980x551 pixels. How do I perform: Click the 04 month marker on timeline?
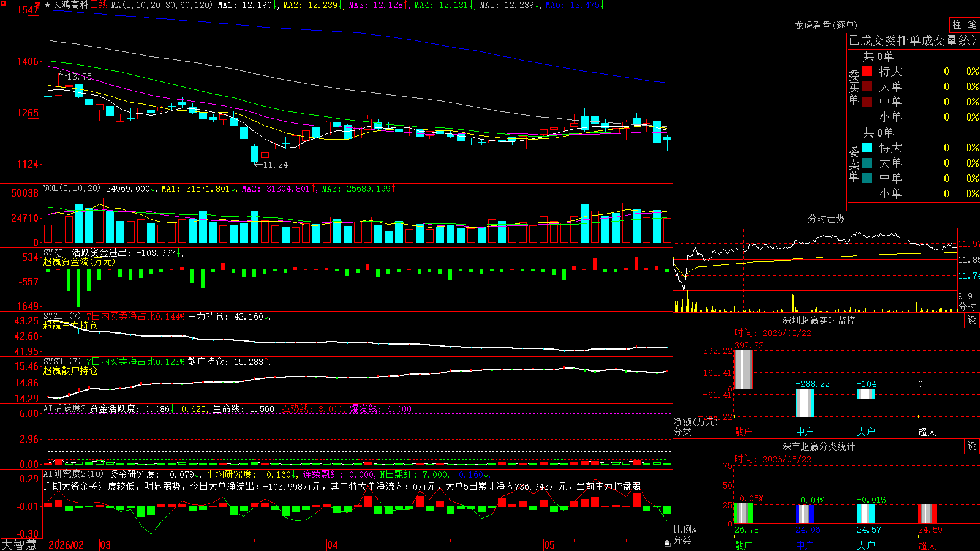(x=333, y=545)
